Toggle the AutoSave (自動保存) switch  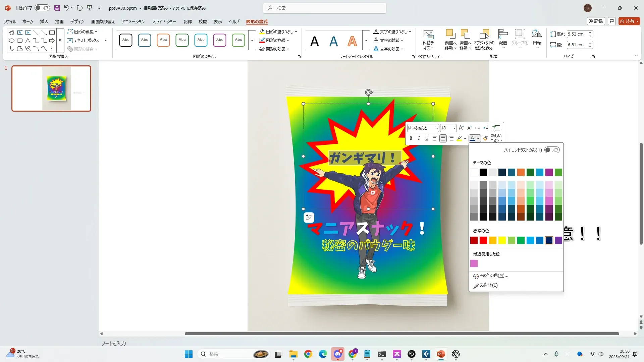(42, 8)
